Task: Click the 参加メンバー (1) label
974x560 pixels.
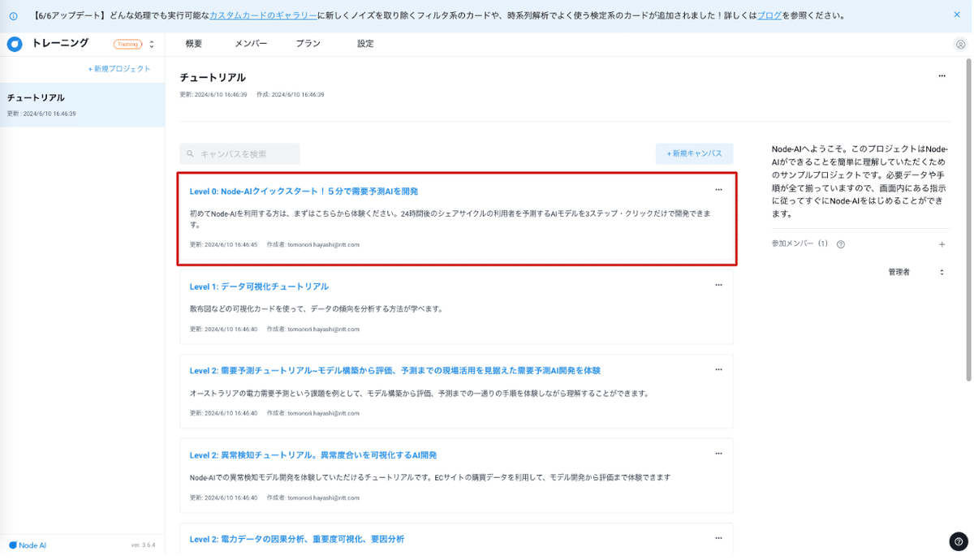Action: coord(799,243)
